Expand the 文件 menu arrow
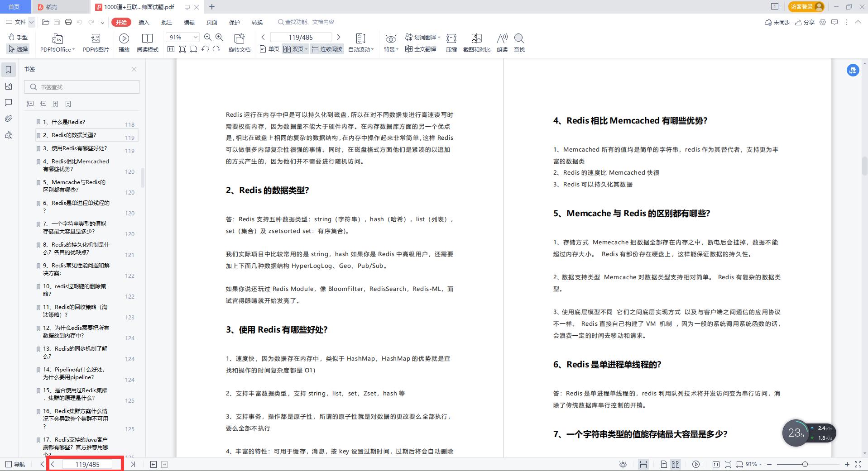Screen dimensions: 868x471 (31, 22)
